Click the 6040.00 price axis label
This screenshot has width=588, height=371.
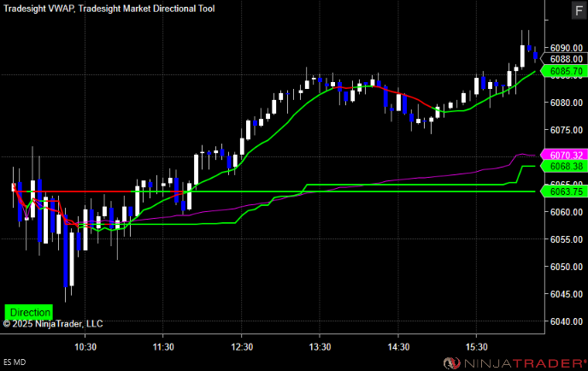coord(567,321)
